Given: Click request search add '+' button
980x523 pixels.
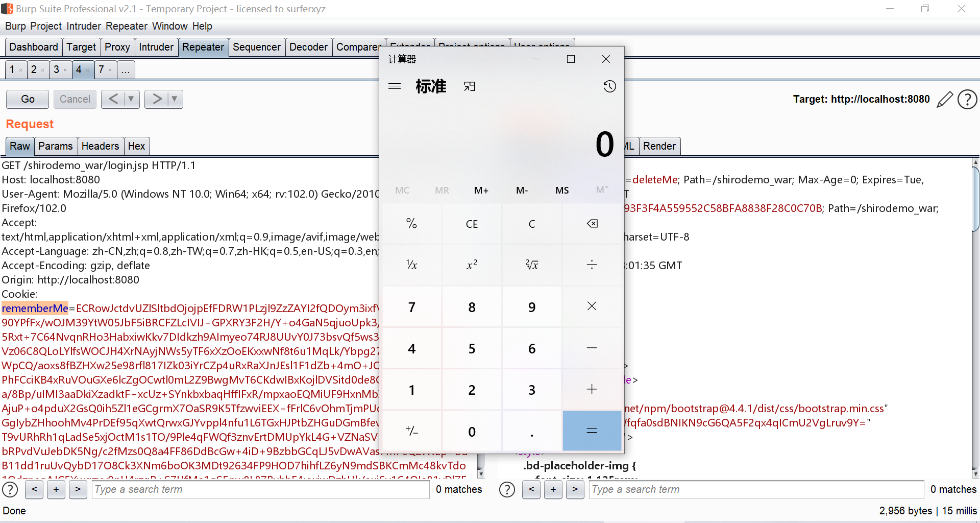Looking at the screenshot, I should [56, 489].
